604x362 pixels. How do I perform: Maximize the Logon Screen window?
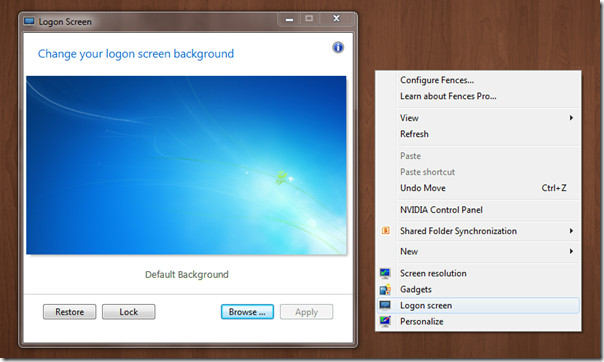pos(309,19)
